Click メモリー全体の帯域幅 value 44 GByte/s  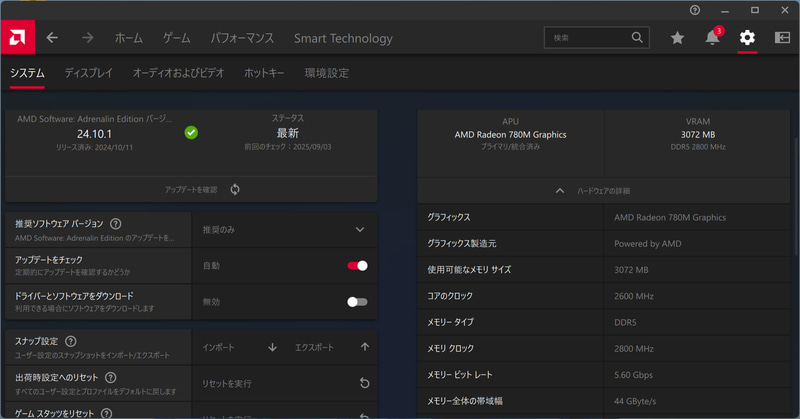(x=635, y=401)
